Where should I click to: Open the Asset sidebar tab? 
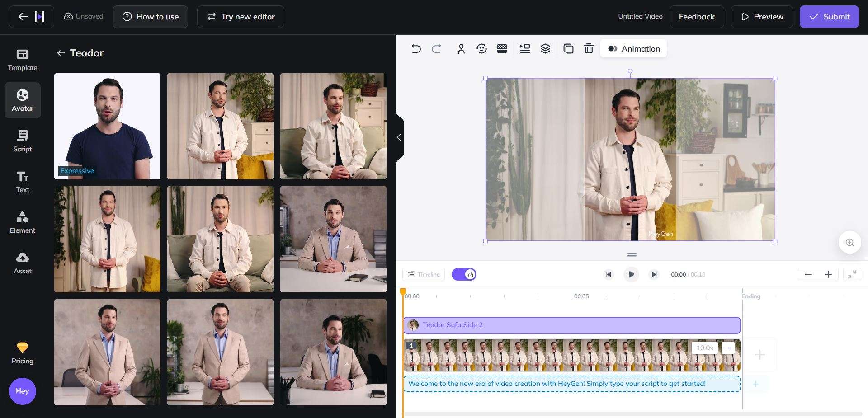click(x=23, y=263)
